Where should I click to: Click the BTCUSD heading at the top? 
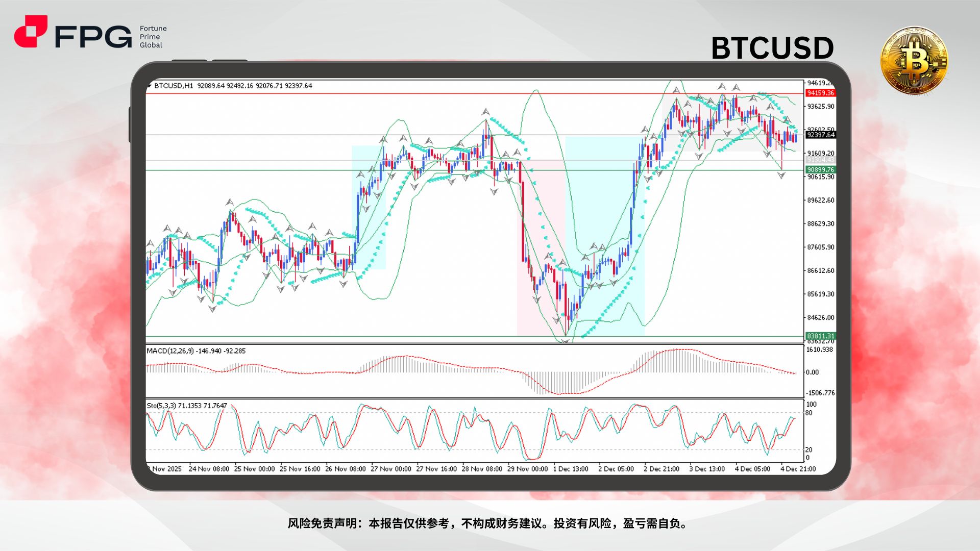tap(772, 47)
